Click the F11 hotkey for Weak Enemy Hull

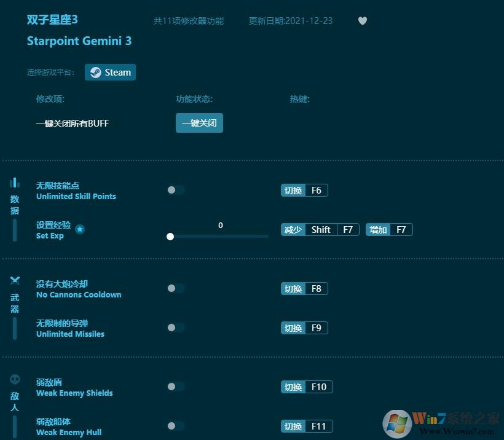click(307, 426)
